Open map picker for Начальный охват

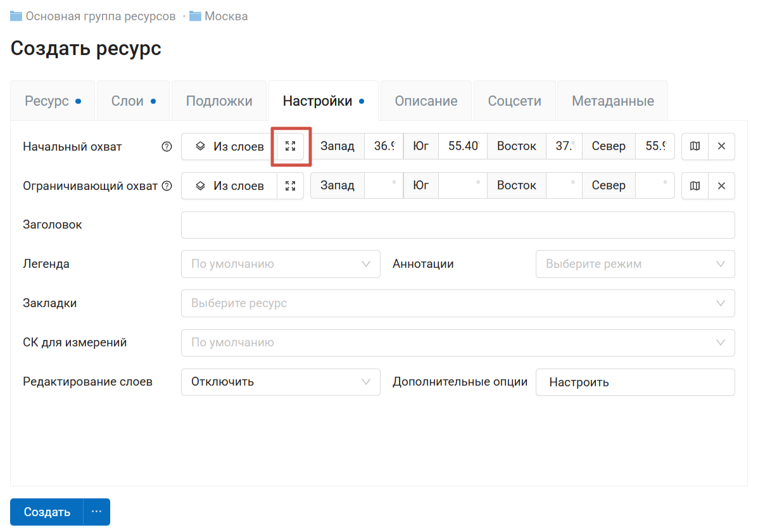click(x=695, y=146)
